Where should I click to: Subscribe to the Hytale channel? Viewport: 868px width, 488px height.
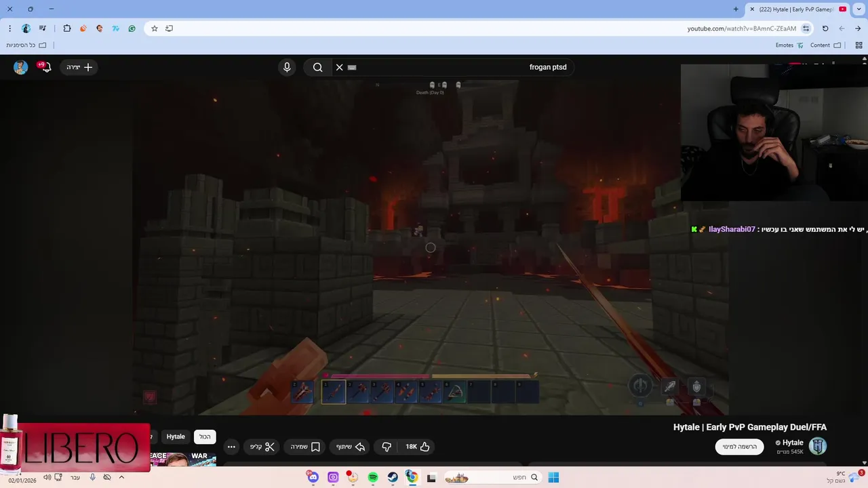[740, 447]
